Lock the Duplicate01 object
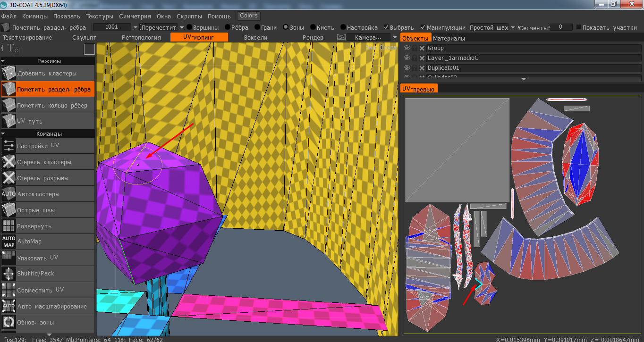Screen dimensions: 644x342 pyautogui.click(x=414, y=68)
